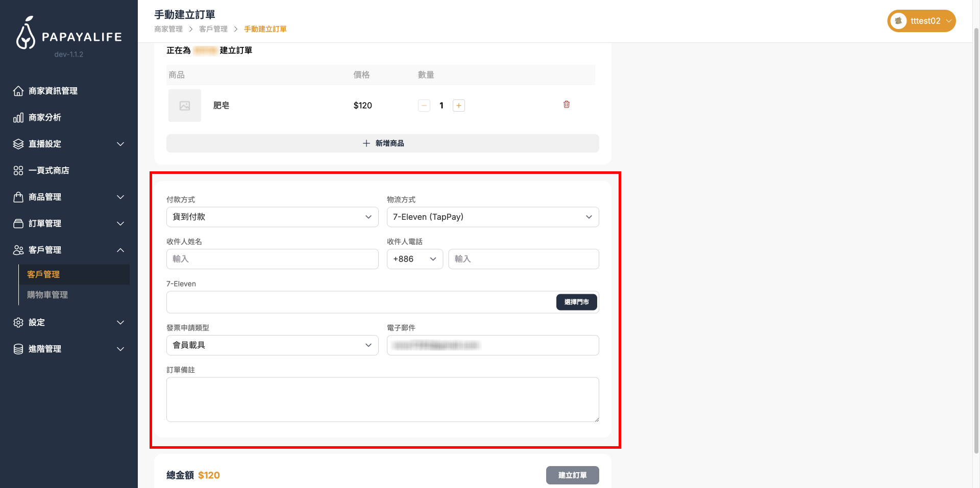This screenshot has height=488, width=980.
Task: Open the 發票申請類型 invoice type dropdown
Action: 272,345
